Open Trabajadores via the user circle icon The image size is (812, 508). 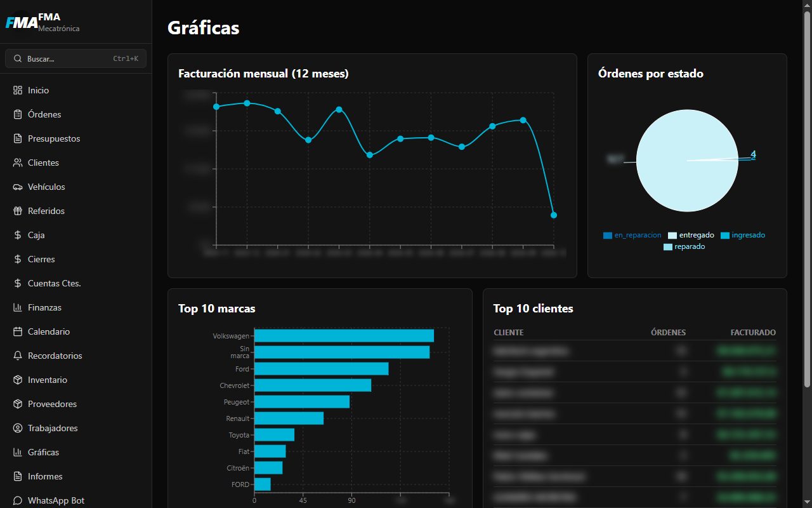pyautogui.click(x=18, y=428)
